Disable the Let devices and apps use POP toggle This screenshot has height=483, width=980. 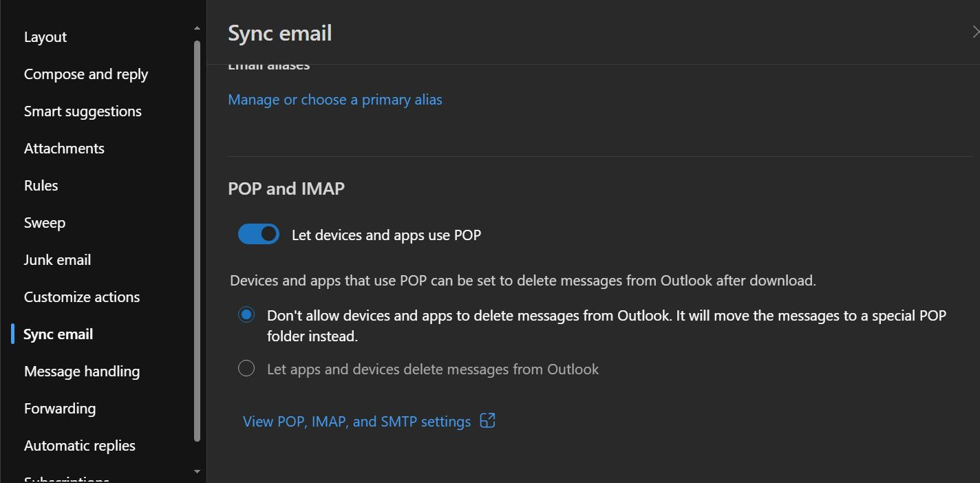tap(258, 234)
